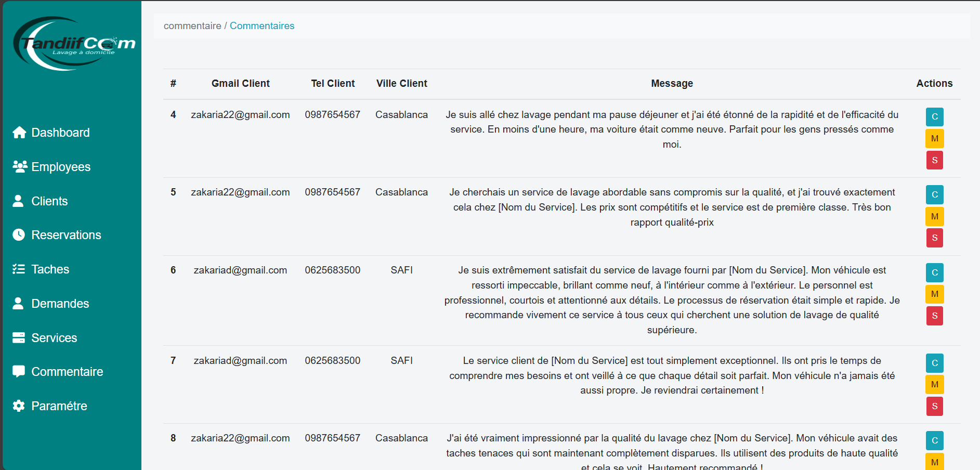980x470 pixels.
Task: Click phone 0625683500 in row 7
Action: [x=333, y=360]
